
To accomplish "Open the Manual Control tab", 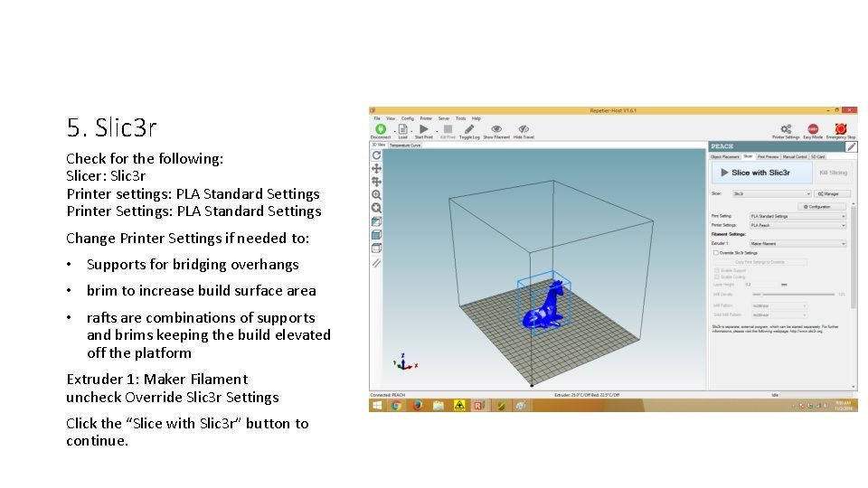I will pyautogui.click(x=795, y=156).
